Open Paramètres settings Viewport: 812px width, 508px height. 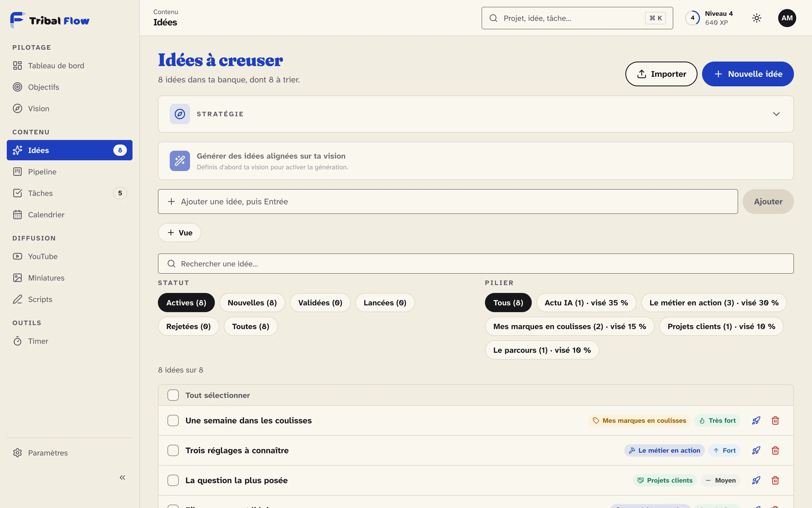tap(69, 453)
